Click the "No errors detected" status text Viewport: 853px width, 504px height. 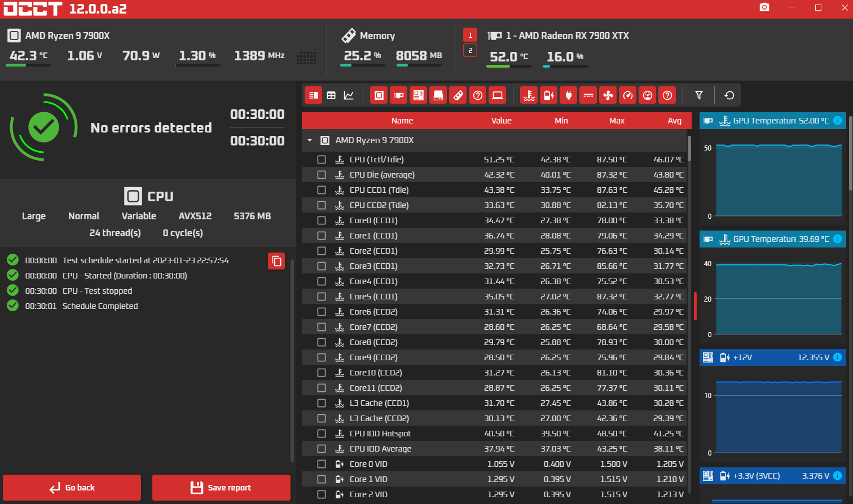151,128
